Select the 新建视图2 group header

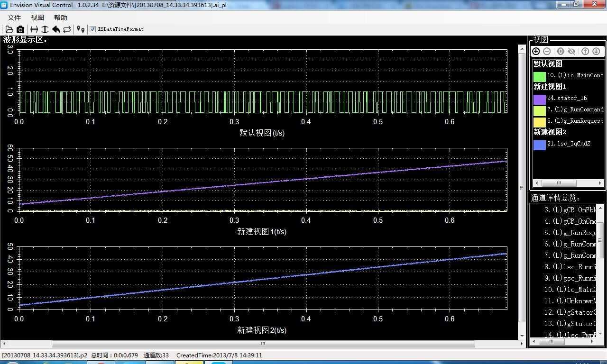550,132
